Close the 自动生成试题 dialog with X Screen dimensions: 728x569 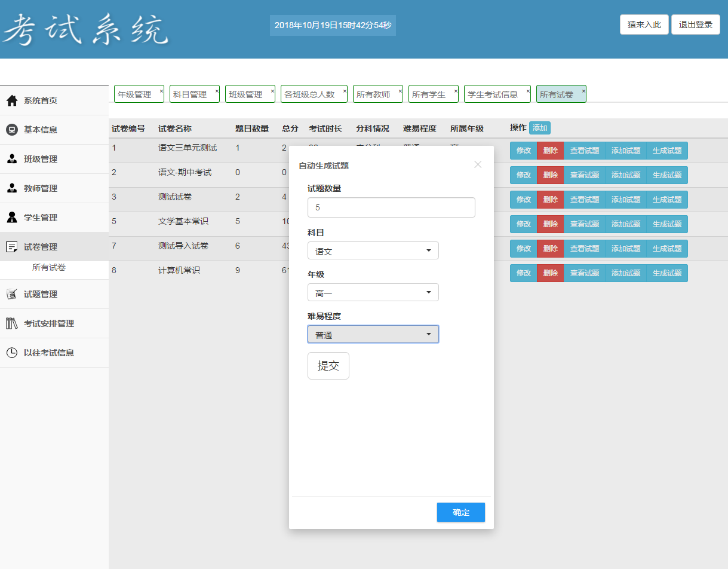478,164
